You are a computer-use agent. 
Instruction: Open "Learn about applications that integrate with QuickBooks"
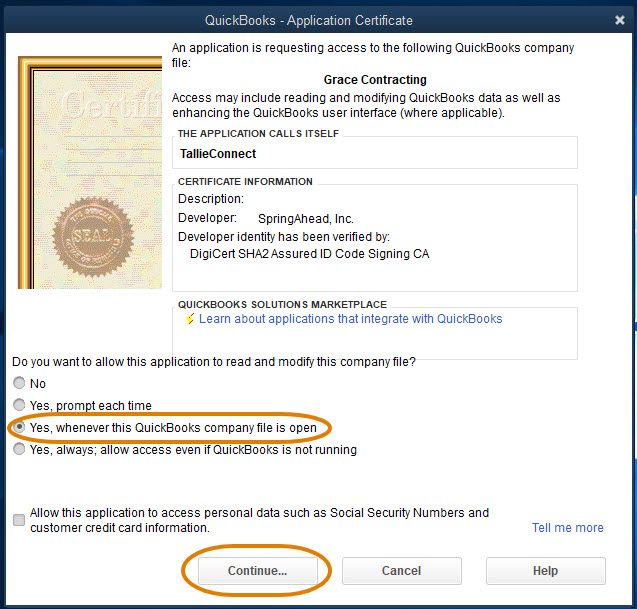351,319
